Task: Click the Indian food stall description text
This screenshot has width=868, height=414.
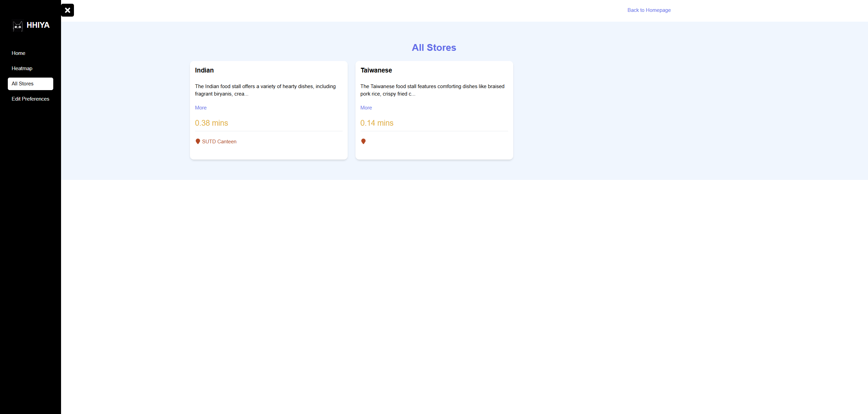Action: point(265,90)
